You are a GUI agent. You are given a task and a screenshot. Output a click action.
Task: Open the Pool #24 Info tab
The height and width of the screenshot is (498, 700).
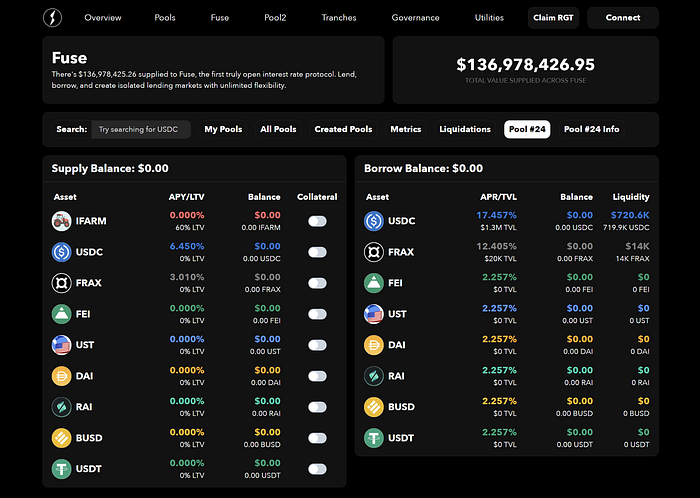point(591,129)
